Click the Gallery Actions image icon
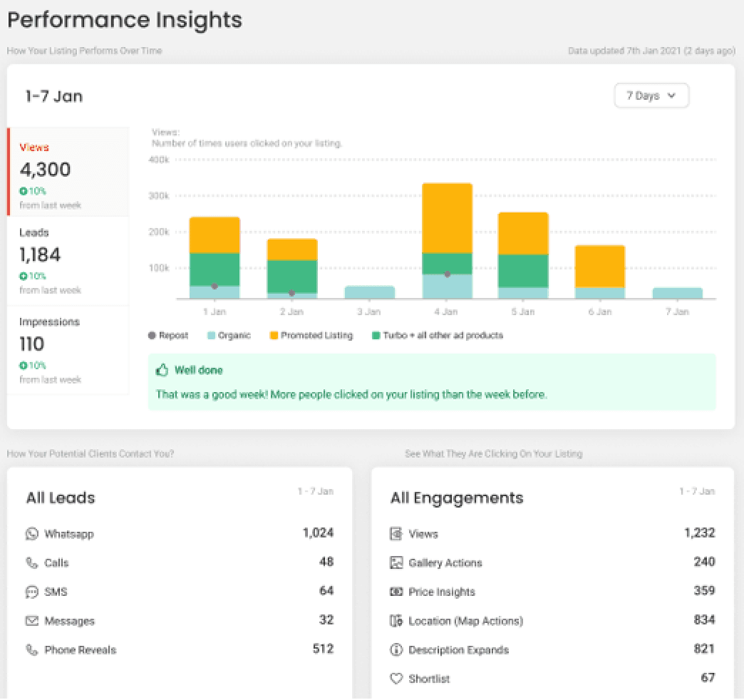 click(396, 563)
